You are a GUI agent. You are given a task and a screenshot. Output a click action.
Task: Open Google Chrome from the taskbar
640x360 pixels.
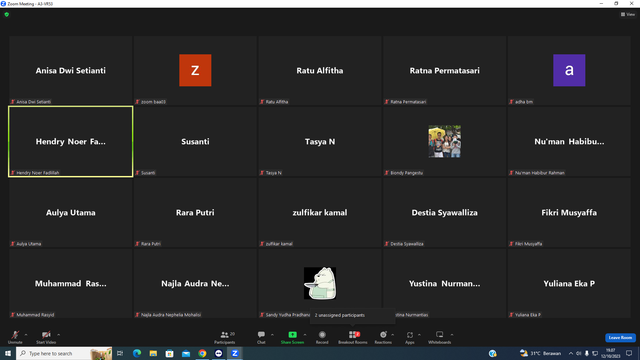point(202,353)
